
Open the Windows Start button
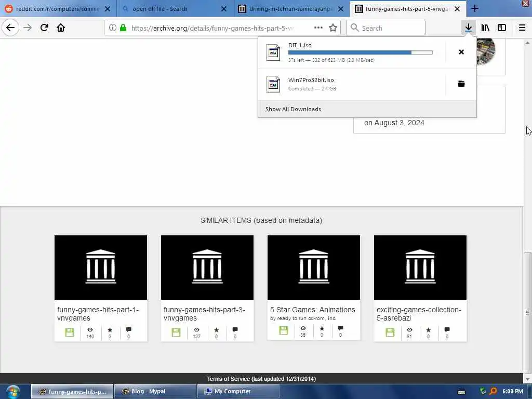click(x=12, y=392)
